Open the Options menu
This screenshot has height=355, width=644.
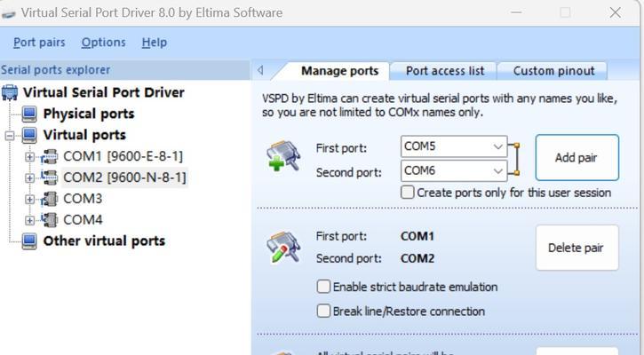click(x=104, y=43)
